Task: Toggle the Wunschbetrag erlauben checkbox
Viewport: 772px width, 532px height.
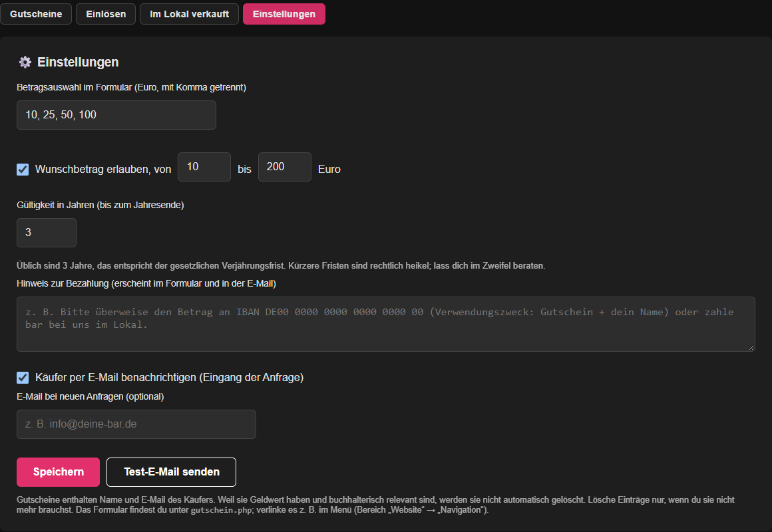Action: pos(23,170)
